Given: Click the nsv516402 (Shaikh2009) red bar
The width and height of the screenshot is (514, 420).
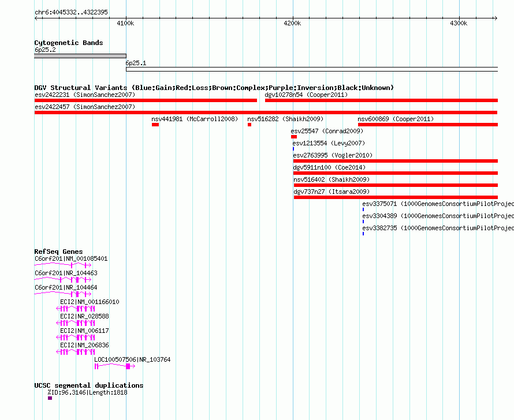Looking at the screenshot, I should tap(396, 185).
